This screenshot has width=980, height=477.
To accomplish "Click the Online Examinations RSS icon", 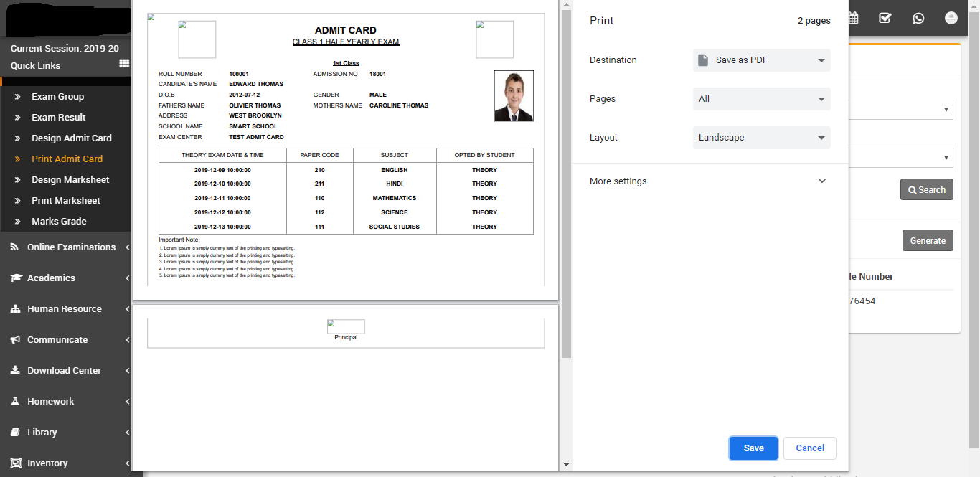I will pos(14,247).
